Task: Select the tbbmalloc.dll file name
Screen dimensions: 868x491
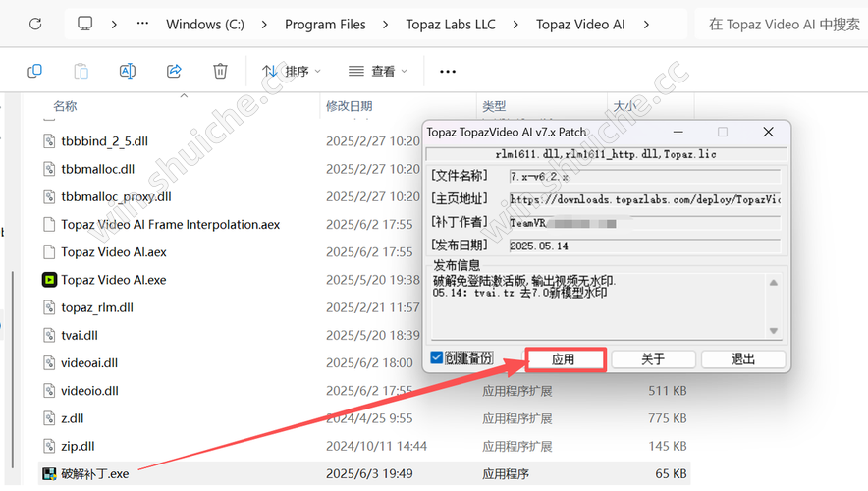Action: [98, 169]
